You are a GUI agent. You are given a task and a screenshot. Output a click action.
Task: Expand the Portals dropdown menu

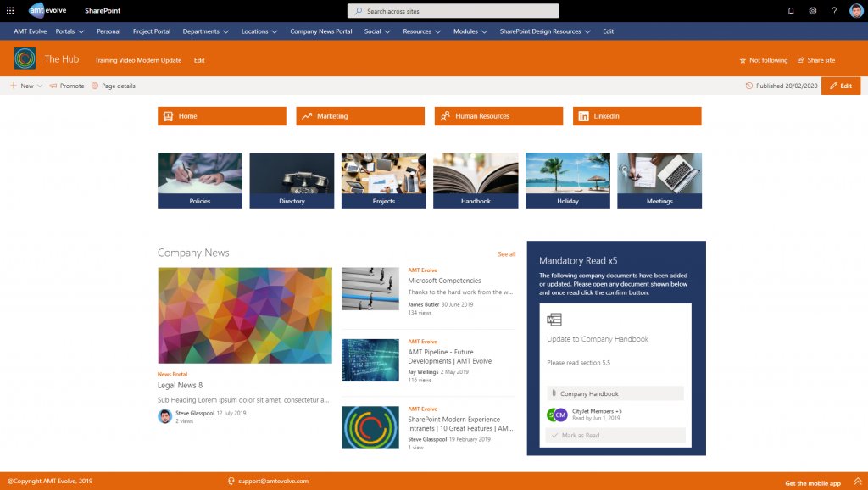(81, 31)
